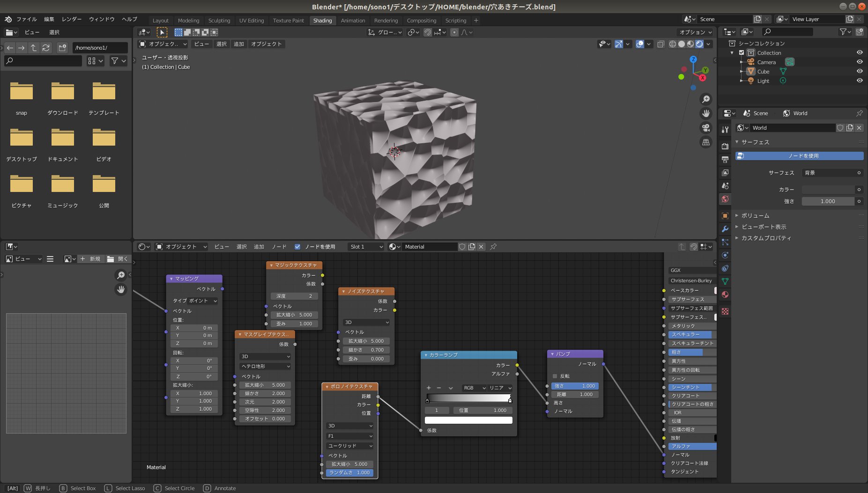Switch to the UV Editing workspace tab
The width and height of the screenshot is (868, 493).
[252, 21]
